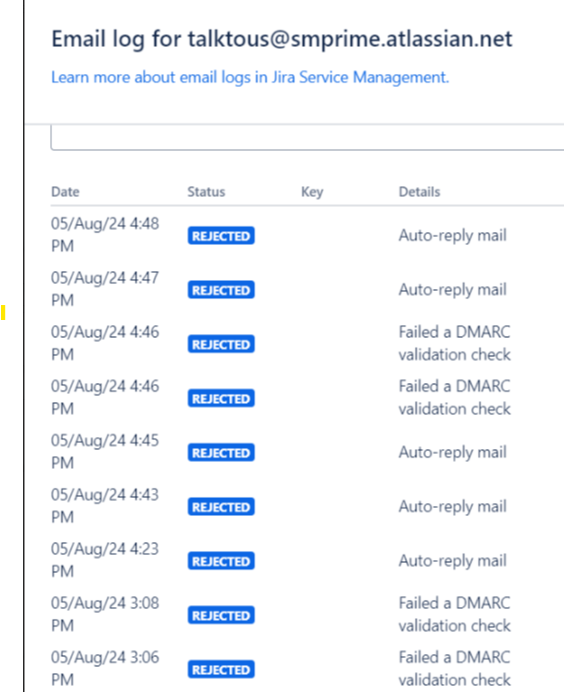564x692 pixels.
Task: Click the REJECTED badge for the 4:43 PM entry
Action: pyautogui.click(x=221, y=507)
